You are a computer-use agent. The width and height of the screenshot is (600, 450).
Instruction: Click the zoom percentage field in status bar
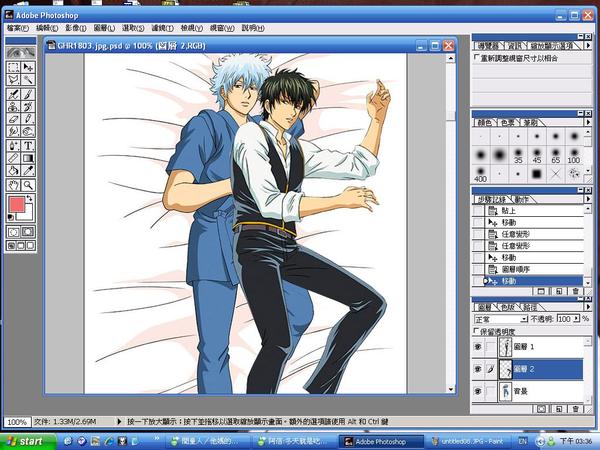click(17, 422)
